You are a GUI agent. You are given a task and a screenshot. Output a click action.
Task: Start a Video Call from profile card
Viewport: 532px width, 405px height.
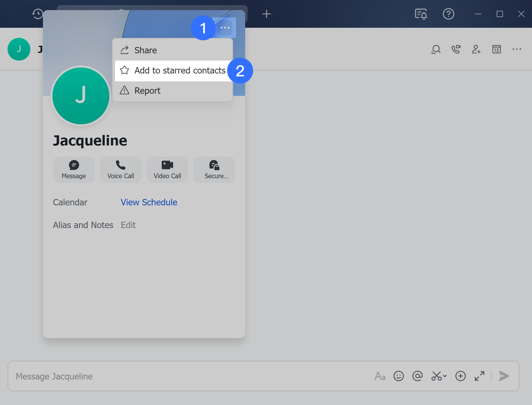pyautogui.click(x=167, y=170)
